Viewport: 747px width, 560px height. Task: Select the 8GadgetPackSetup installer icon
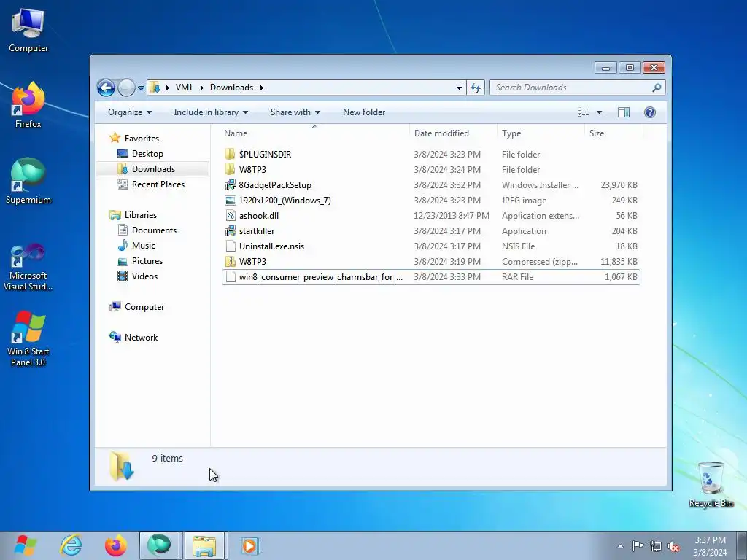point(230,184)
